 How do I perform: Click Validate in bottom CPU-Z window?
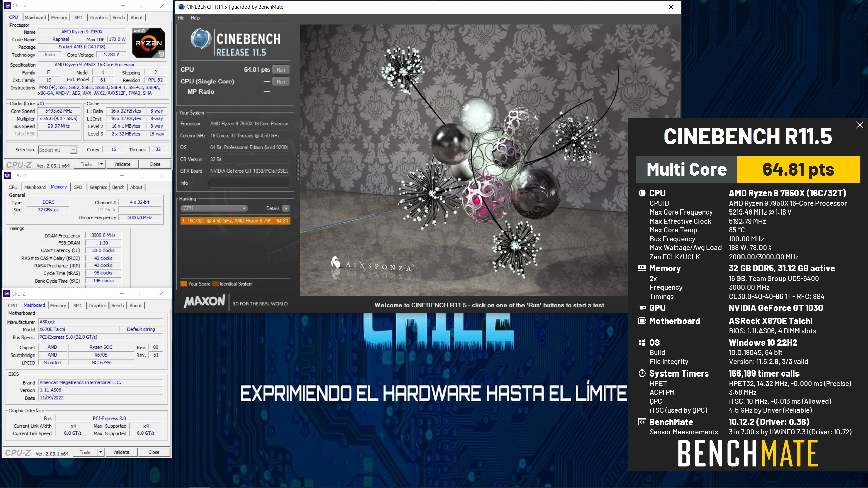[x=121, y=452]
